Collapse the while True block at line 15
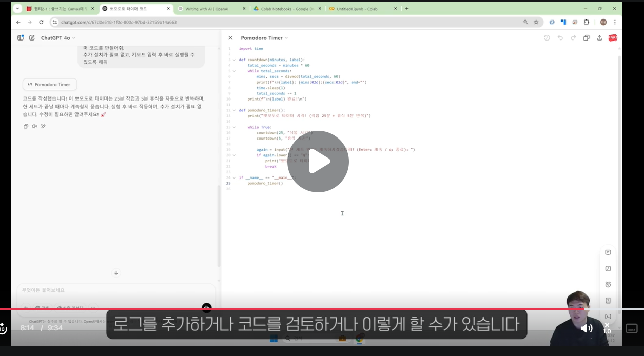Viewport: 644px width, 356px height. point(235,127)
